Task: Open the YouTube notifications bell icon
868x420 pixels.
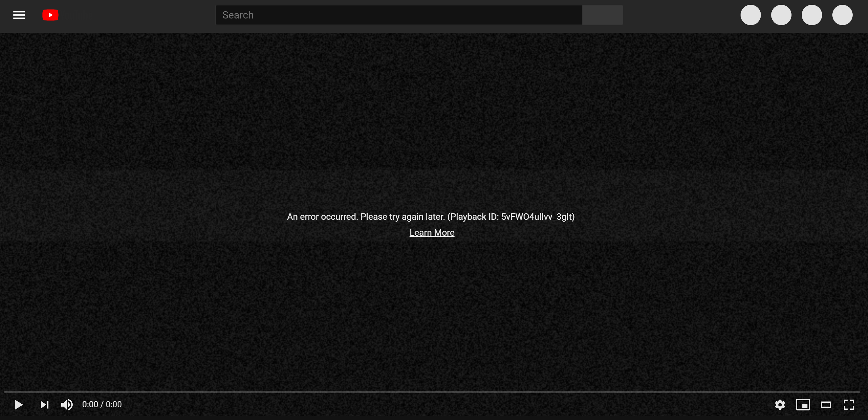Action: (x=811, y=16)
